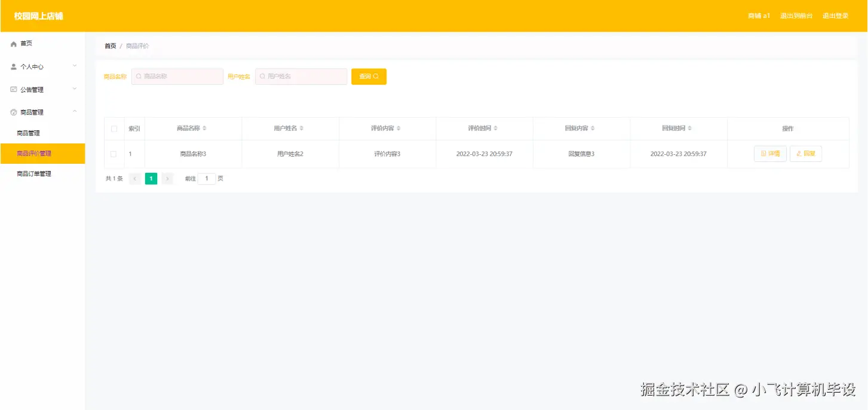This screenshot has width=868, height=410.
Task: Toggle the select-all checkbox in table header
Action: click(114, 129)
